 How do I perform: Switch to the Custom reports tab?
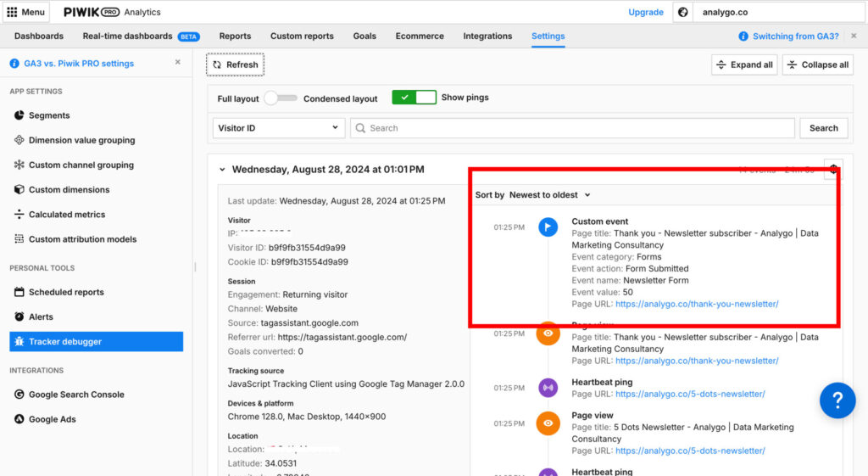(302, 36)
